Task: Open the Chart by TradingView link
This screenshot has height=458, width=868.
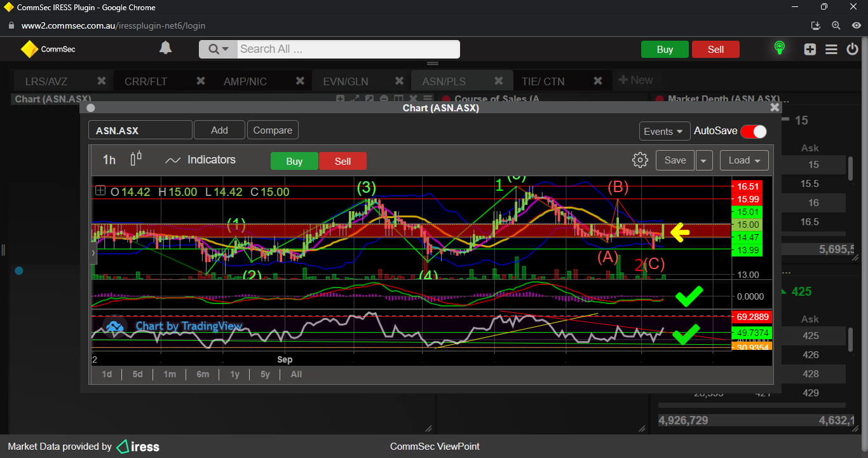Action: coord(189,326)
